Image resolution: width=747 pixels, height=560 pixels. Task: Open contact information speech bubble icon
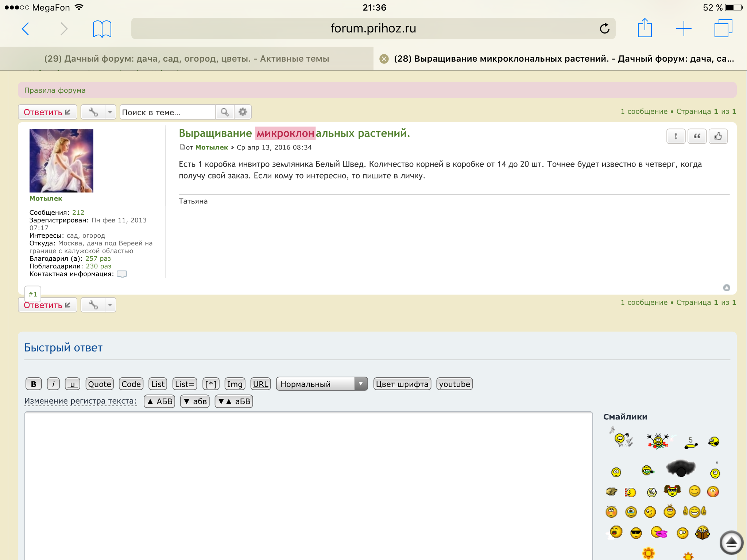pos(122,274)
